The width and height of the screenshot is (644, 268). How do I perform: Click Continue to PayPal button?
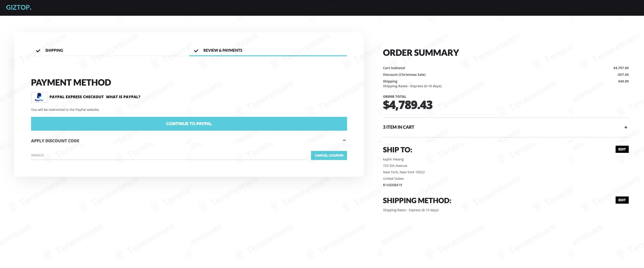(189, 124)
